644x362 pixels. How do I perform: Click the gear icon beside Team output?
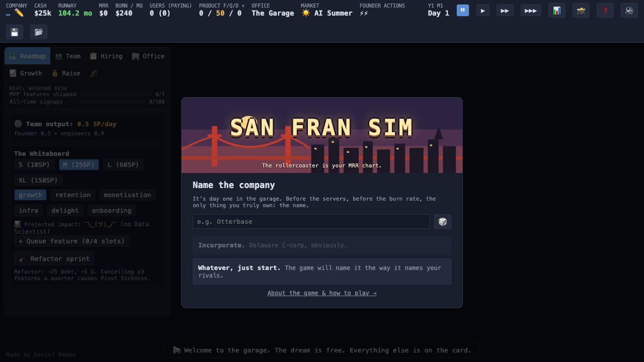click(18, 124)
